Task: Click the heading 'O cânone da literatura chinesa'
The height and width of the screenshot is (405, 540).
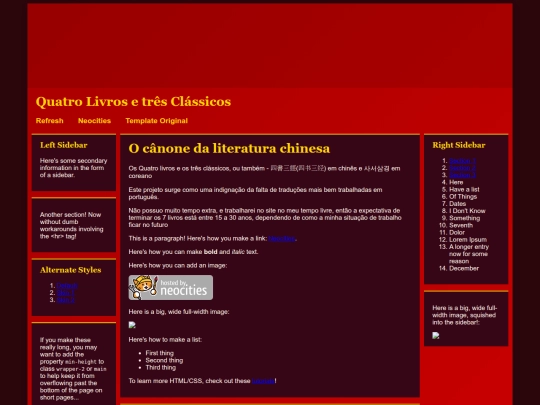Action: (229, 148)
